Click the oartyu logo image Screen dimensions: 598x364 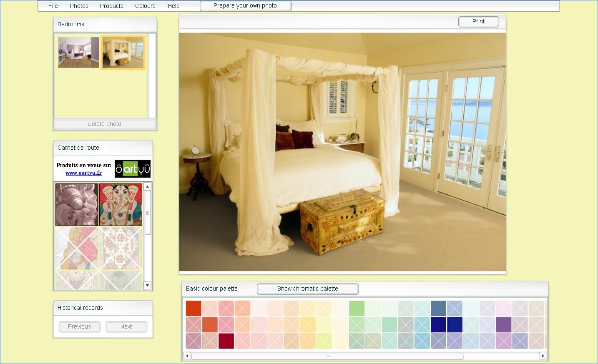[x=133, y=168]
